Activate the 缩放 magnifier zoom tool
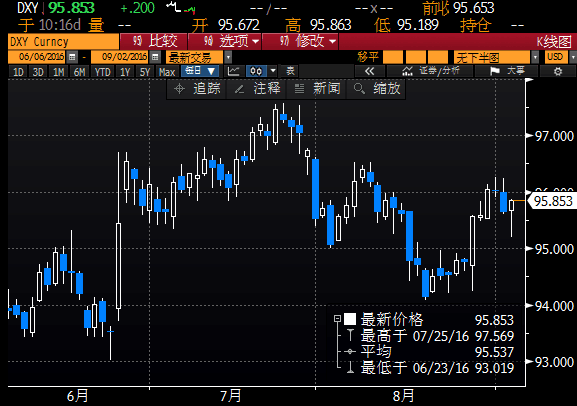This screenshot has height=406, width=577. (377, 89)
